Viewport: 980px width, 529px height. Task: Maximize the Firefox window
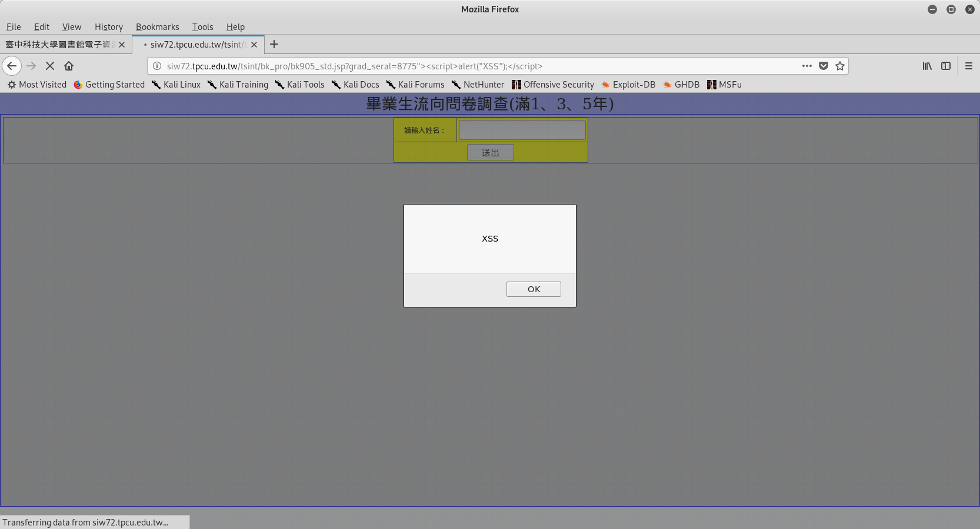(x=951, y=9)
